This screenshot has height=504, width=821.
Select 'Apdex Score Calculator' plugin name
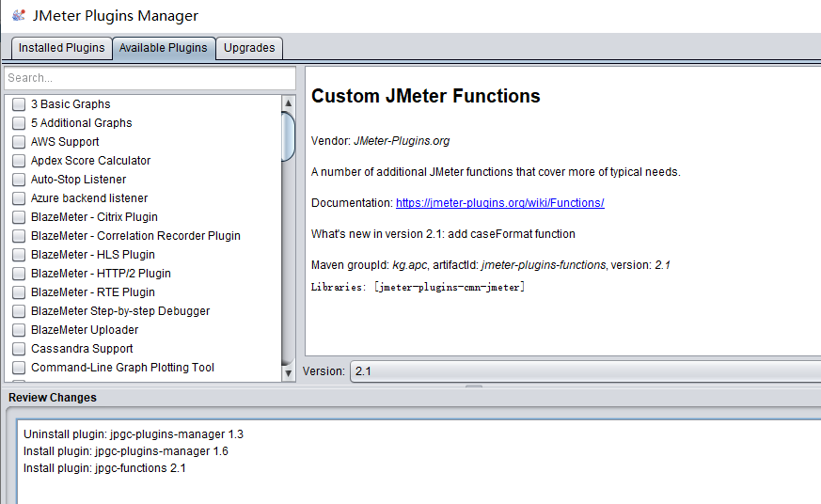click(x=90, y=161)
